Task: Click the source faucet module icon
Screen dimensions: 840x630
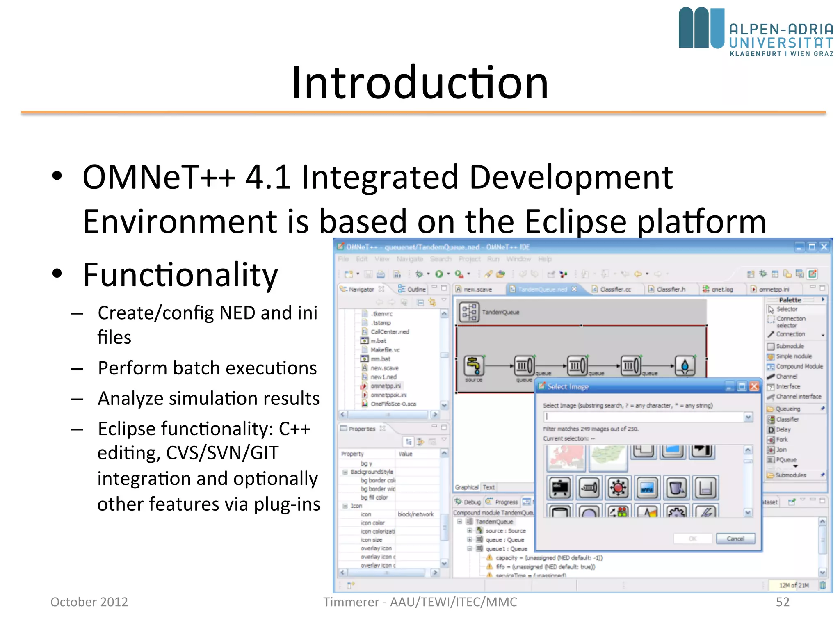Action: [474, 365]
